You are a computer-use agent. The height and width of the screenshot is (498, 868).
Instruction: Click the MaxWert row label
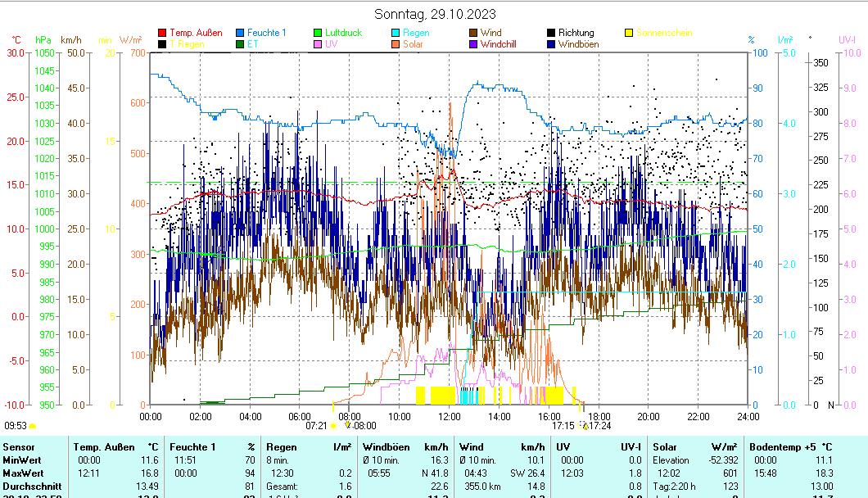[x=21, y=473]
